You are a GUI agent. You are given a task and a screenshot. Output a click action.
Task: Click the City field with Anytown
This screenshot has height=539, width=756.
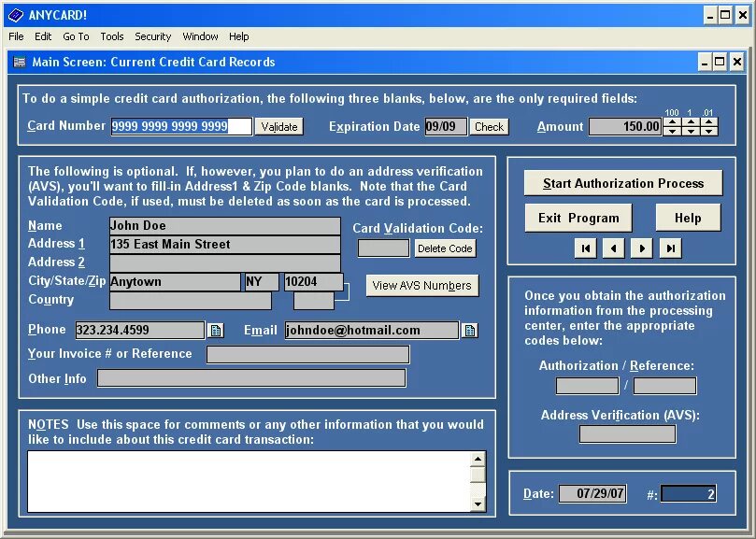point(175,282)
